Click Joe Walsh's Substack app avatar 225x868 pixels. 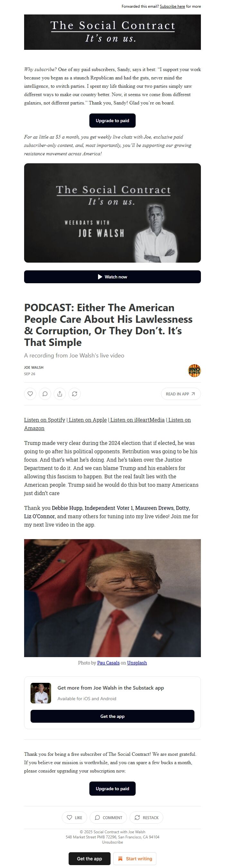point(41,693)
